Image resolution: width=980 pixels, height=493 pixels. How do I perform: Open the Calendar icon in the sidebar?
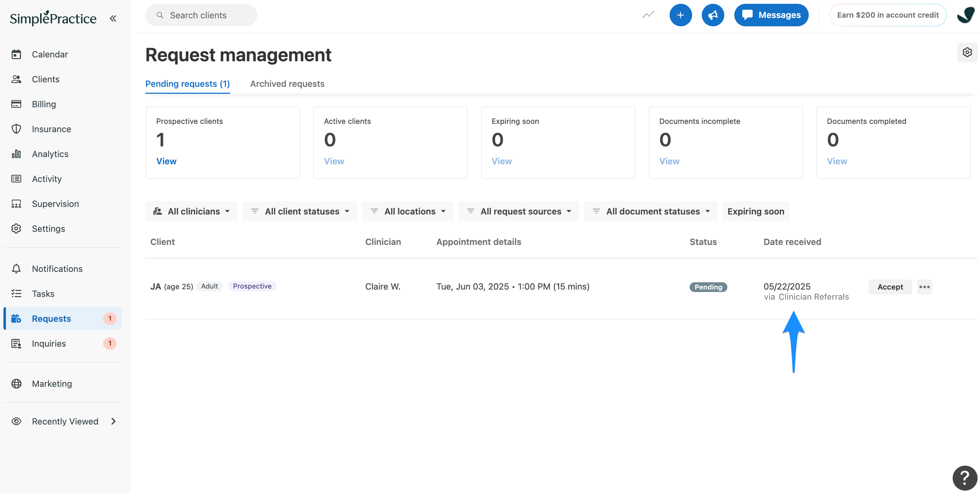(x=16, y=54)
